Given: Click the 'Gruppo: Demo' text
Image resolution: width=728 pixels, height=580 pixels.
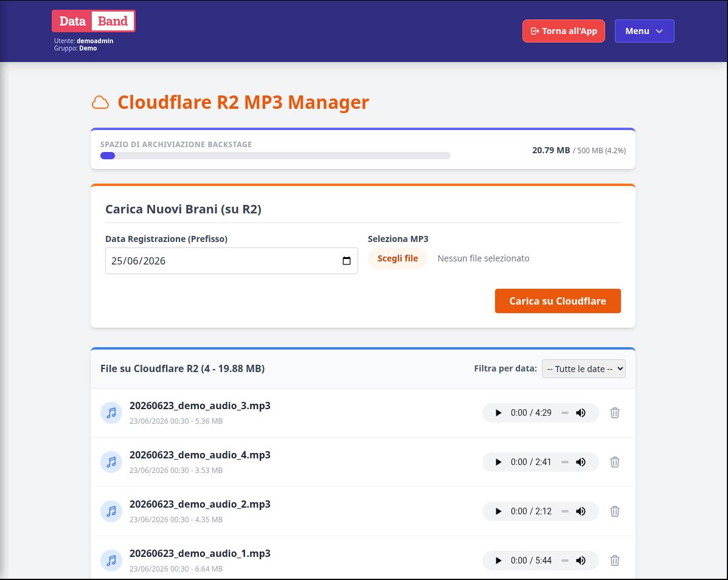Looking at the screenshot, I should (x=75, y=48).
